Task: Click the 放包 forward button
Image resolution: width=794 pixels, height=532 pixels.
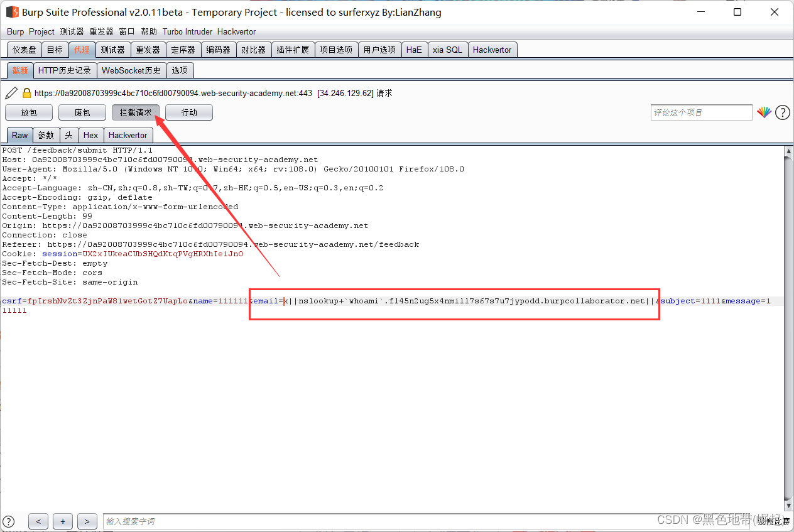Action: tap(29, 112)
